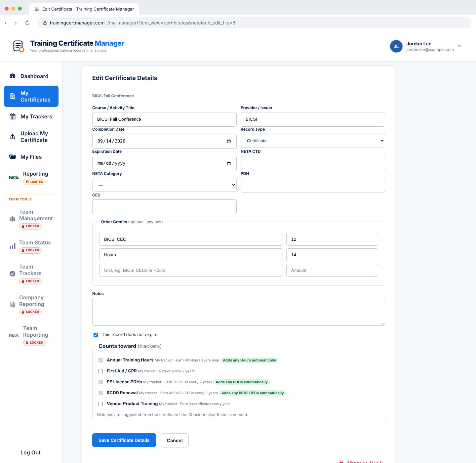Click the Team Status bar chart icon
The image size is (476, 463).
point(13,246)
